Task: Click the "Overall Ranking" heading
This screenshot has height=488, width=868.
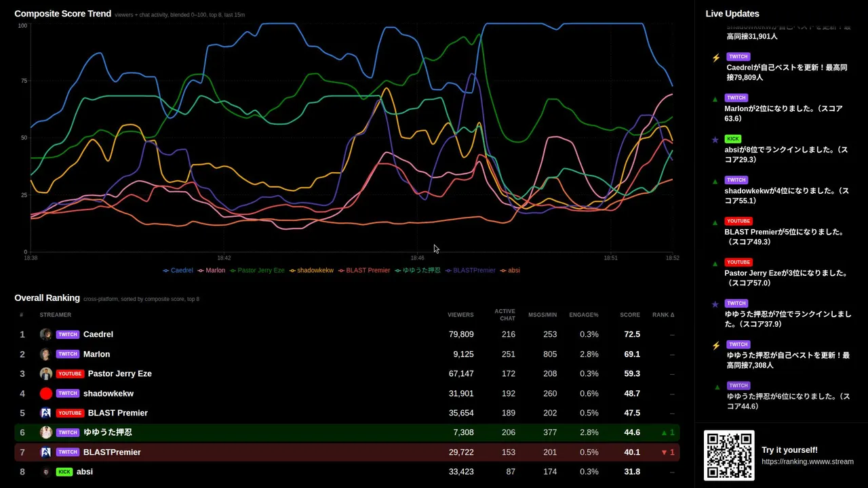Action: (x=47, y=298)
